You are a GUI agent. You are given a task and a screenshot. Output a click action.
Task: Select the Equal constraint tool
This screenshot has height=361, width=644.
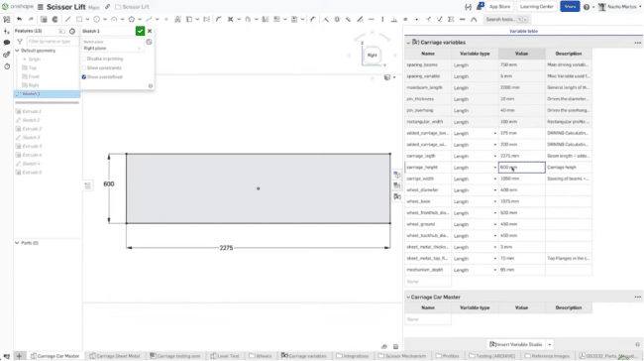click(x=405, y=19)
